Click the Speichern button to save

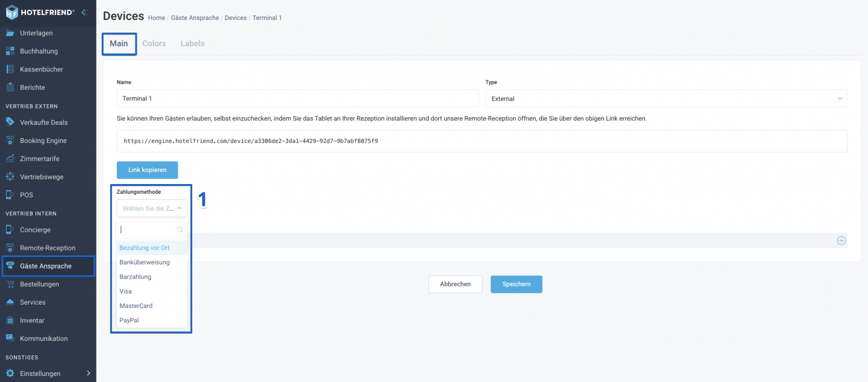(516, 284)
